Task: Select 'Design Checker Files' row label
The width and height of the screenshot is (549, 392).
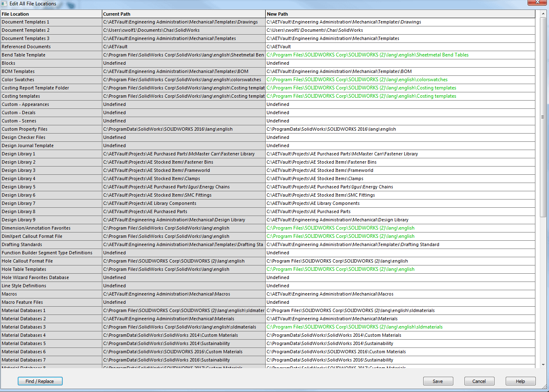Action: 51,137
